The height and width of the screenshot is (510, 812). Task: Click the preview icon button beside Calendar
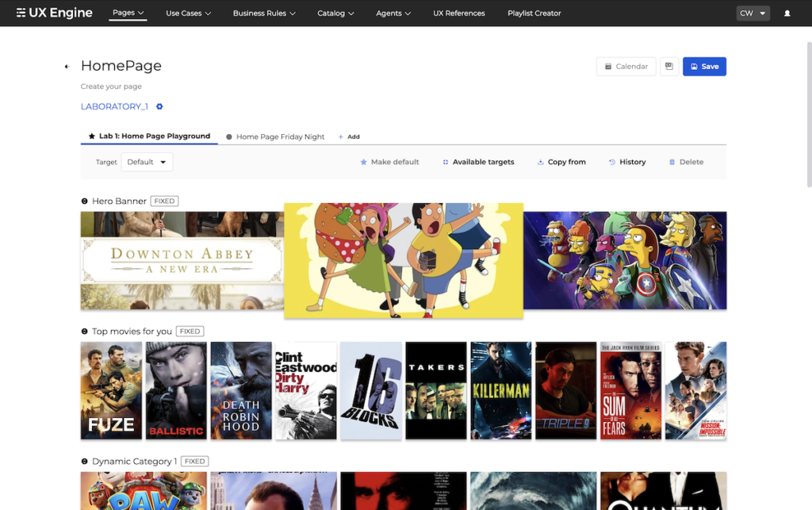pyautogui.click(x=669, y=67)
